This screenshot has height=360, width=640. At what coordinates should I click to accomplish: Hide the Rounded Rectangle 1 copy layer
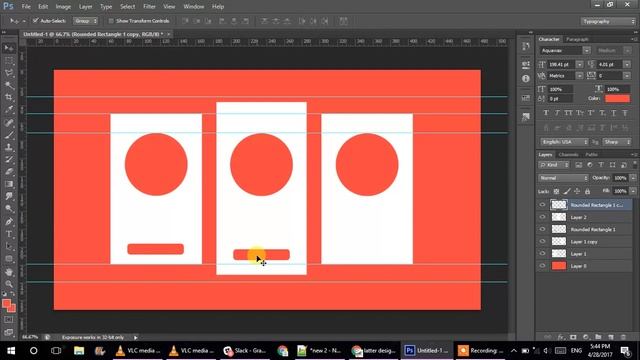pos(542,205)
